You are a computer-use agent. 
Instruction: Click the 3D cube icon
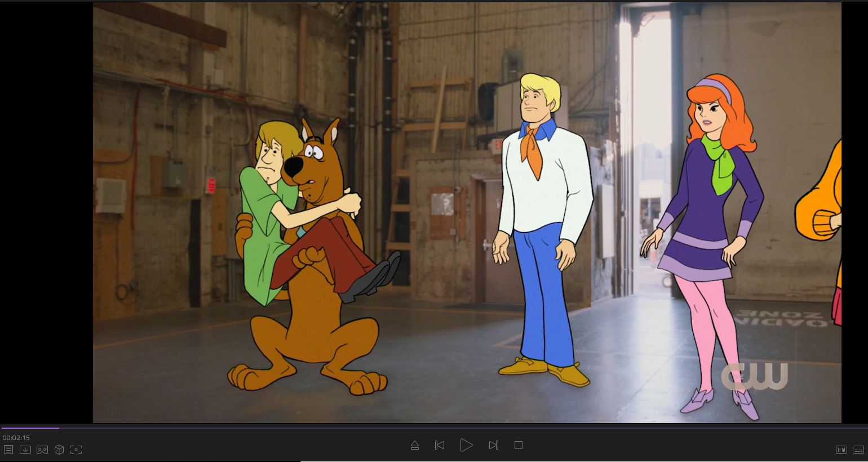coord(59,450)
